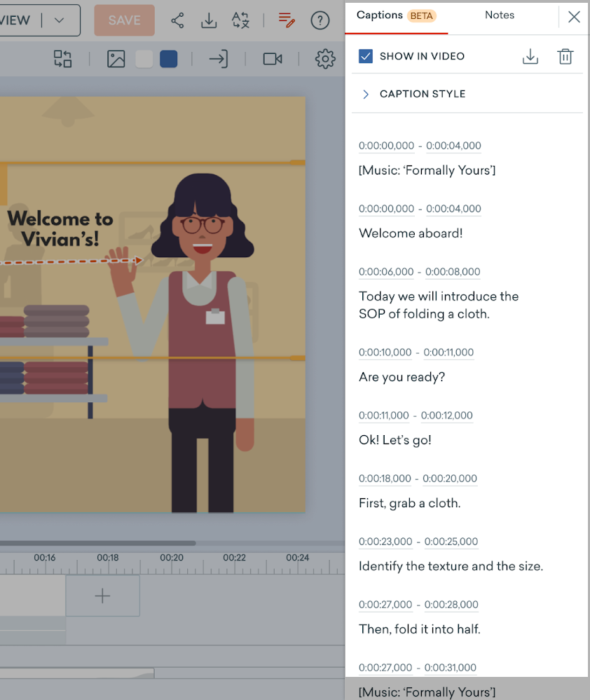Screen dimensions: 590x700
Task: Click the share icon in top toolbar
Action: (178, 20)
